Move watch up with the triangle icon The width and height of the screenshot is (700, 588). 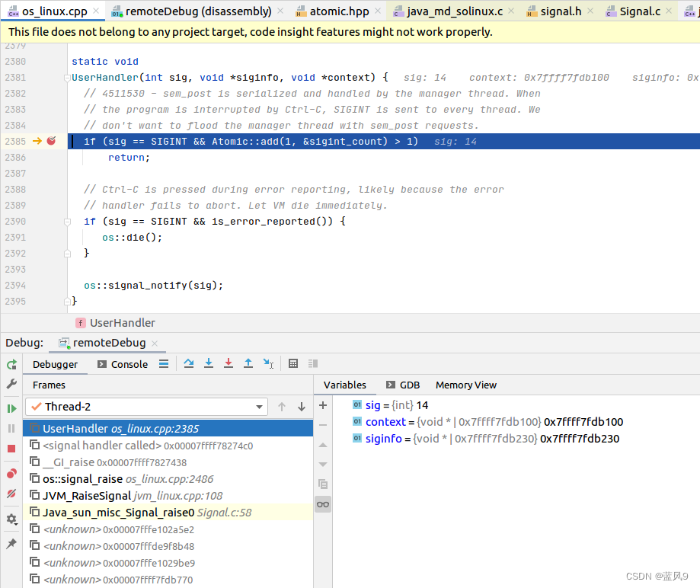coord(323,445)
